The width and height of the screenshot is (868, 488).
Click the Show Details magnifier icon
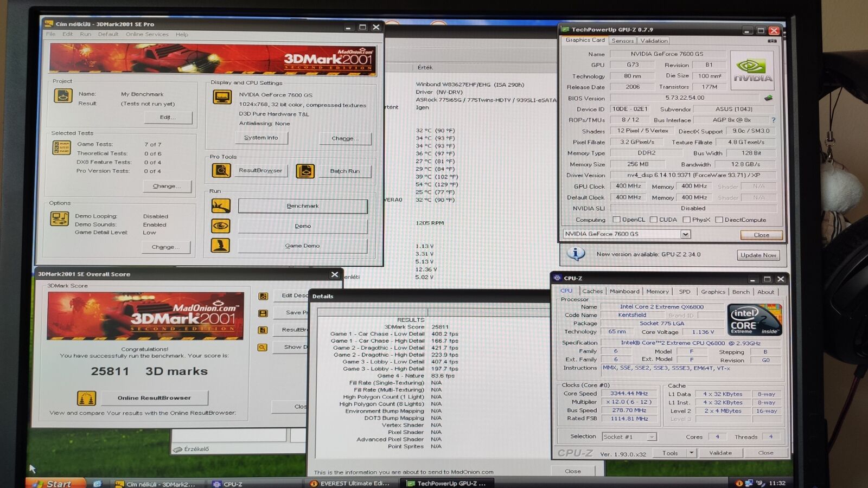(263, 347)
